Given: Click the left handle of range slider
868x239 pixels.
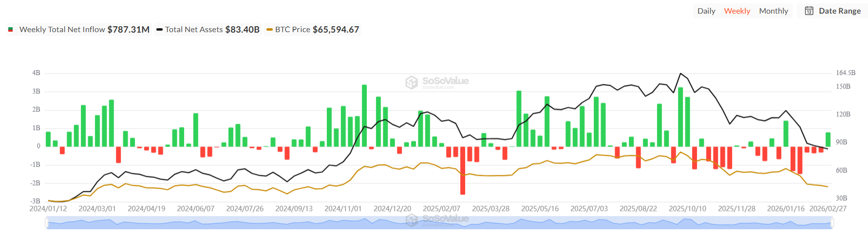Looking at the screenshot, I should (47, 223).
